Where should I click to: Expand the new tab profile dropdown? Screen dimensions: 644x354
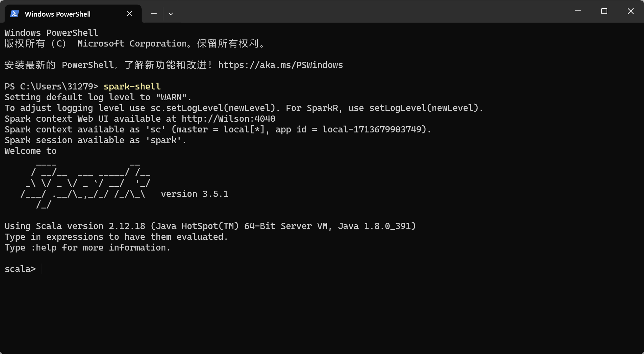[171, 14]
